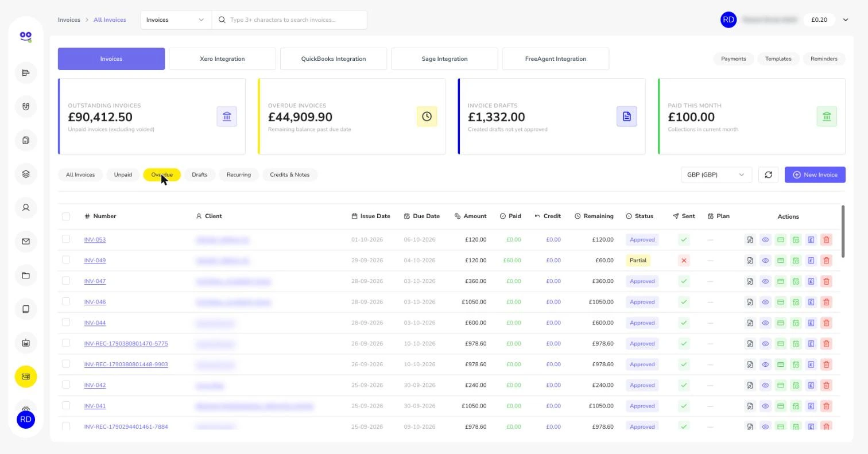The width and height of the screenshot is (868, 454).
Task: Select the checkbox for invoice INV-053
Action: tap(66, 239)
